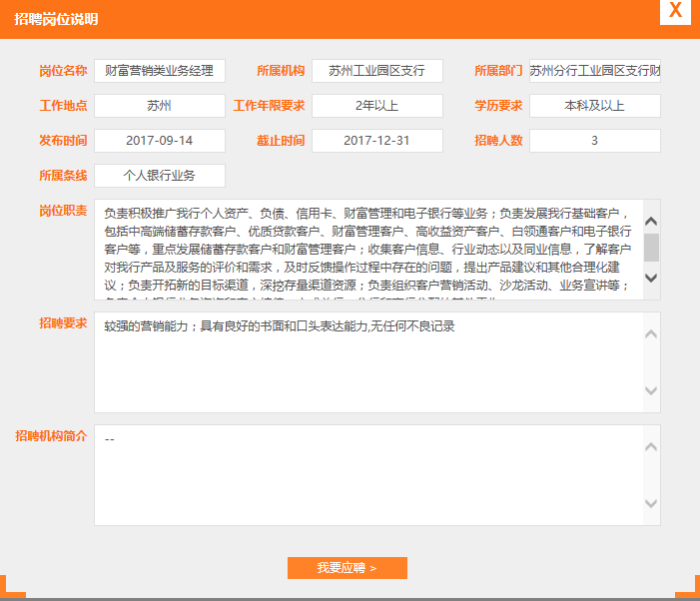
Task: Click the 学历要求 field 本科及以上
Action: click(x=594, y=106)
